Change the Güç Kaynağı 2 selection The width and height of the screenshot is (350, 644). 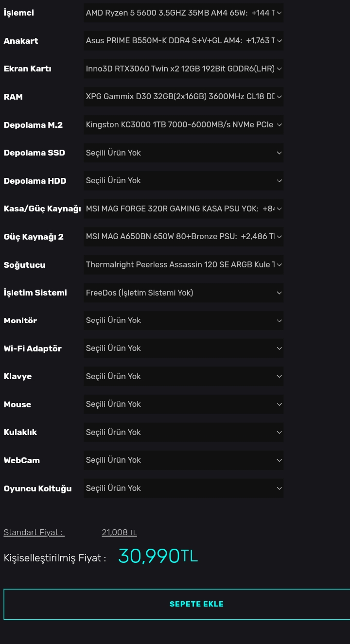183,237
